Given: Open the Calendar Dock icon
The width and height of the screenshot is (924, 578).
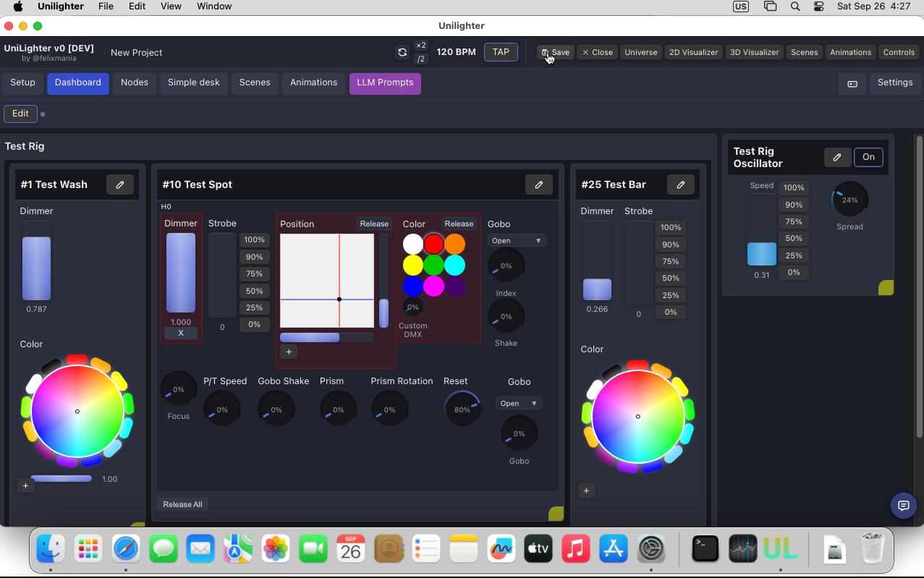Looking at the screenshot, I should tap(351, 548).
